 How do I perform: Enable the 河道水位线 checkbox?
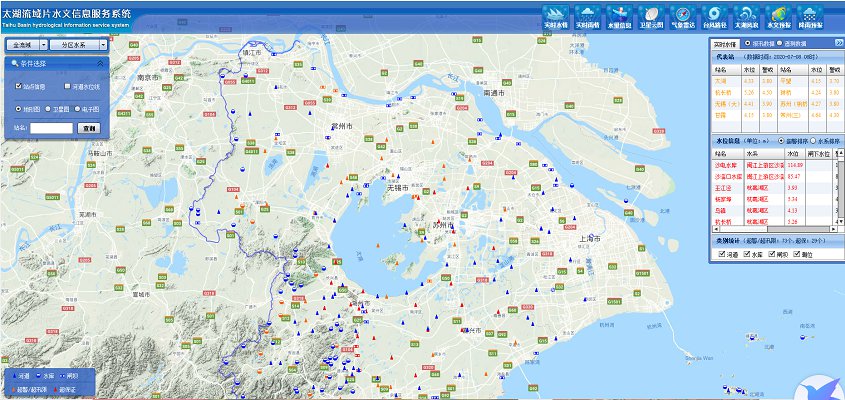67,86
